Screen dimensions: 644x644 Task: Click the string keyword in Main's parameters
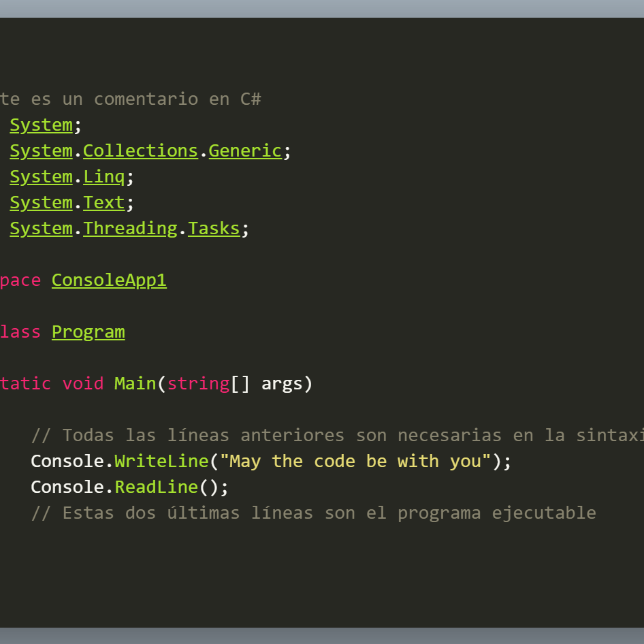coord(198,384)
